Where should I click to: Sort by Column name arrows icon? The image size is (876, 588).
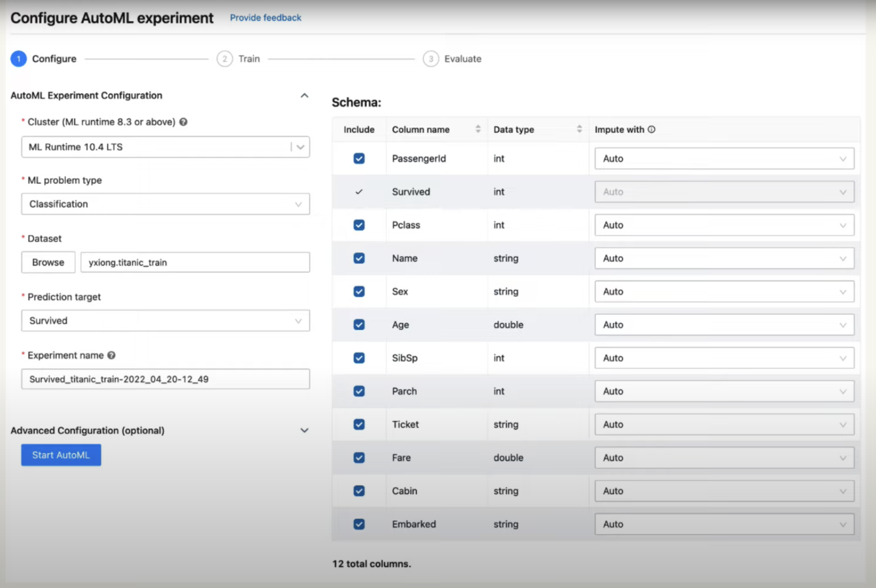coord(478,129)
